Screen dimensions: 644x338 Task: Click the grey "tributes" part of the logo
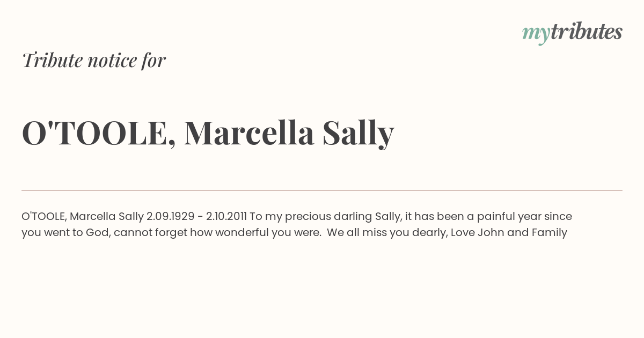586,32
